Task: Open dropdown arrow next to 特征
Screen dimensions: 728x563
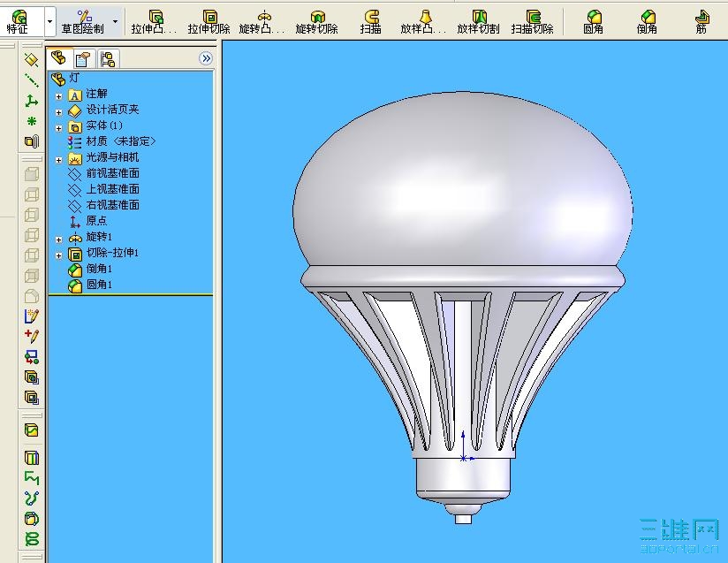Action: pos(49,22)
